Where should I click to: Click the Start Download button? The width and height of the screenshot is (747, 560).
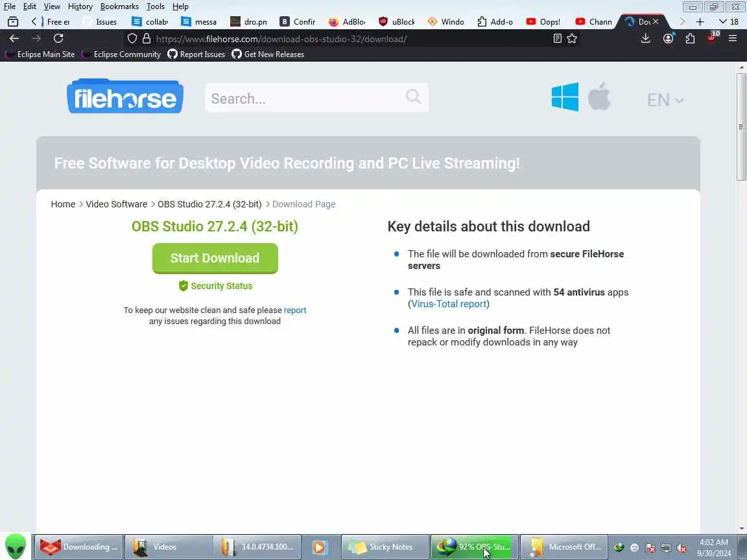pos(215,258)
